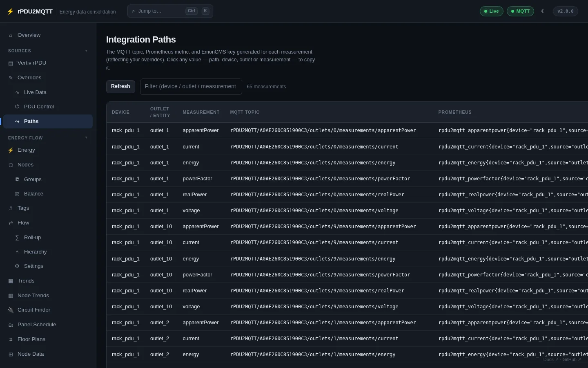Click the v2.0.0 version badge

point(566,11)
